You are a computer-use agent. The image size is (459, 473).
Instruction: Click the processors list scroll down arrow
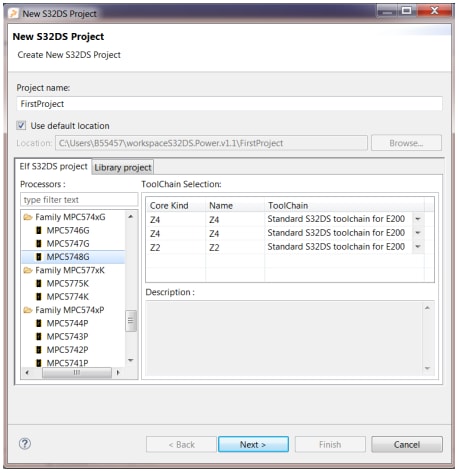[x=131, y=360]
